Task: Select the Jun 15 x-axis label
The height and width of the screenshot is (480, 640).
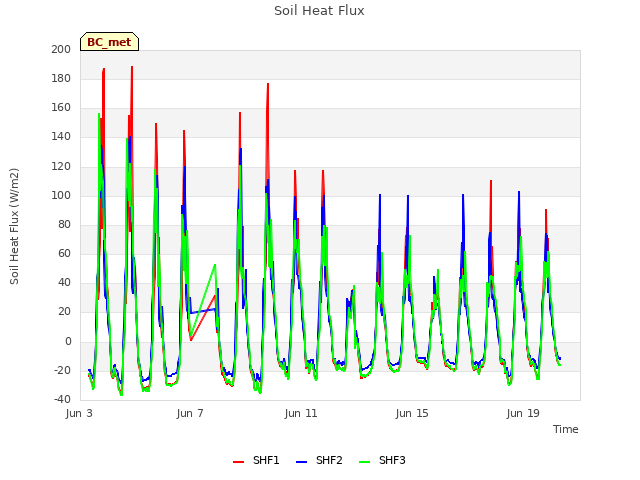Action: coord(412,413)
